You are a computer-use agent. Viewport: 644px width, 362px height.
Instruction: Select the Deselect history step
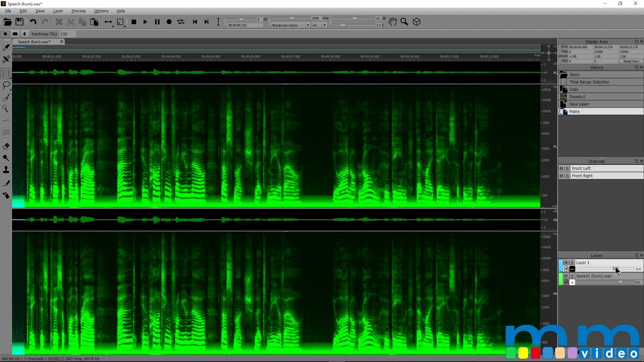[601, 97]
